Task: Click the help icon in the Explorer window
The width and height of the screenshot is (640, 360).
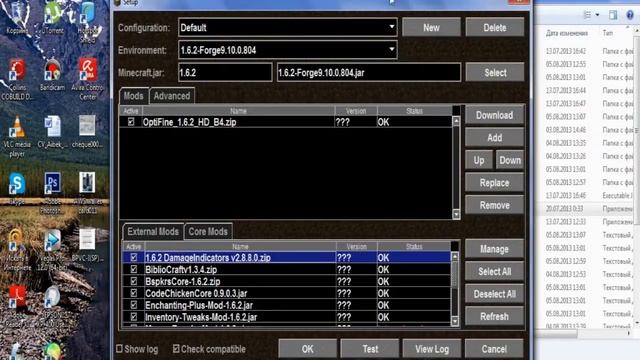Action: pyautogui.click(x=630, y=15)
